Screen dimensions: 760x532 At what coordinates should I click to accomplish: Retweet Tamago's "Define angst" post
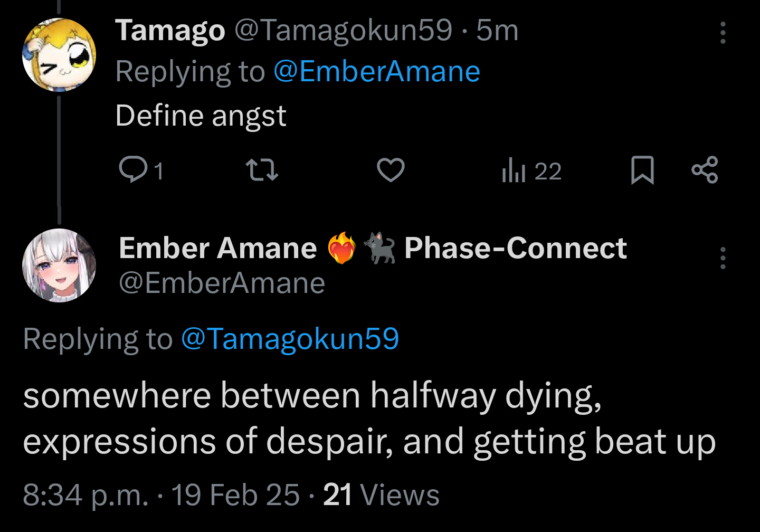[262, 170]
